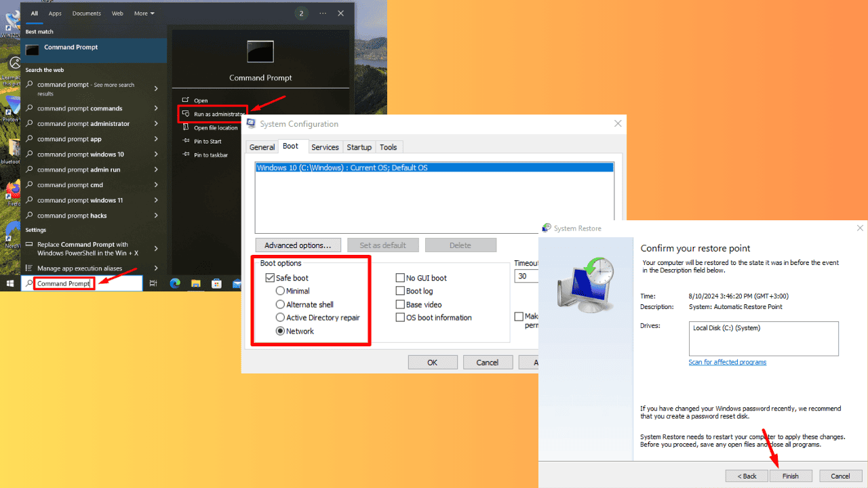Click Finish in System Restore
Viewport: 868px width, 488px height.
point(790,476)
